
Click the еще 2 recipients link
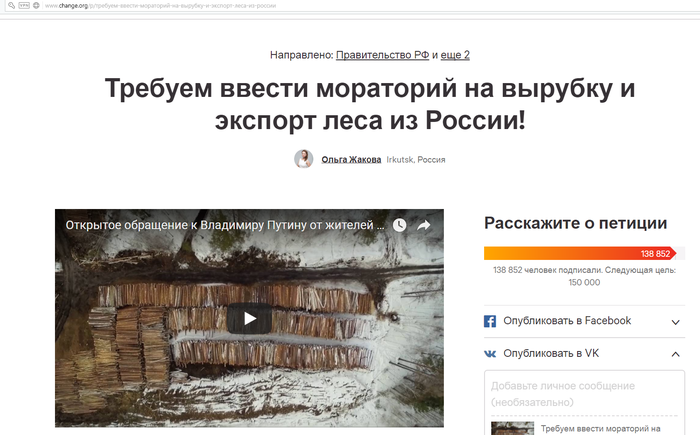[x=455, y=55]
